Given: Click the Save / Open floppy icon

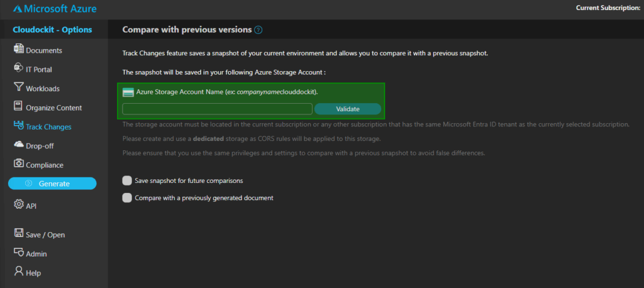Looking at the screenshot, I should point(18,234).
